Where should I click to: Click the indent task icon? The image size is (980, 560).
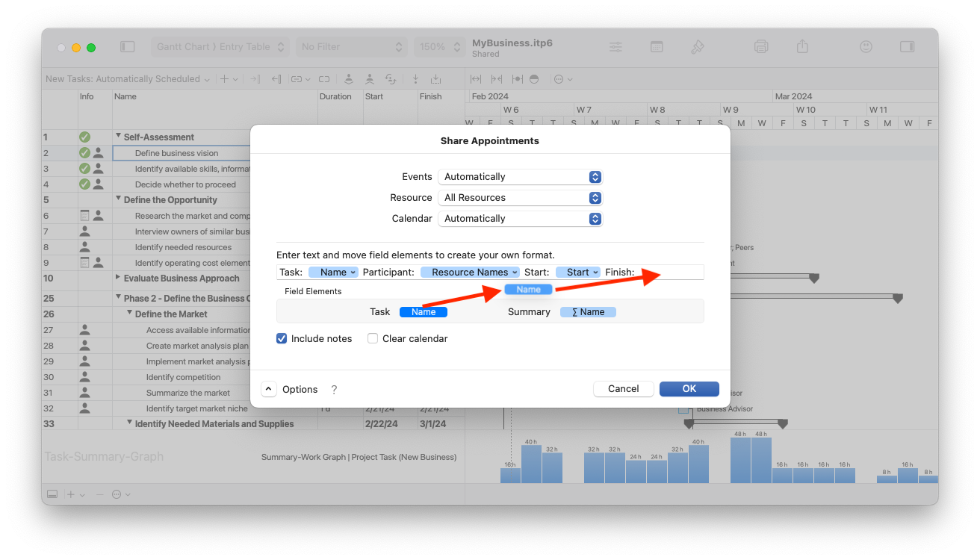(x=255, y=78)
